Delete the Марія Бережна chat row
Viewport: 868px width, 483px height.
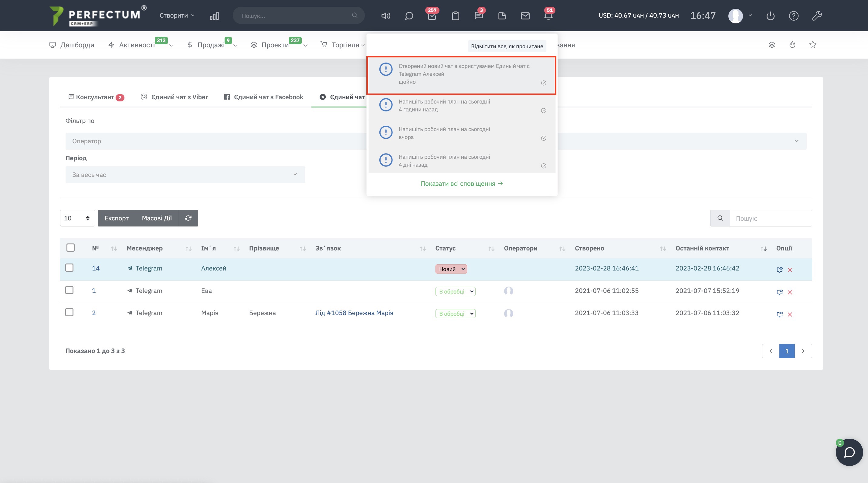pos(790,315)
